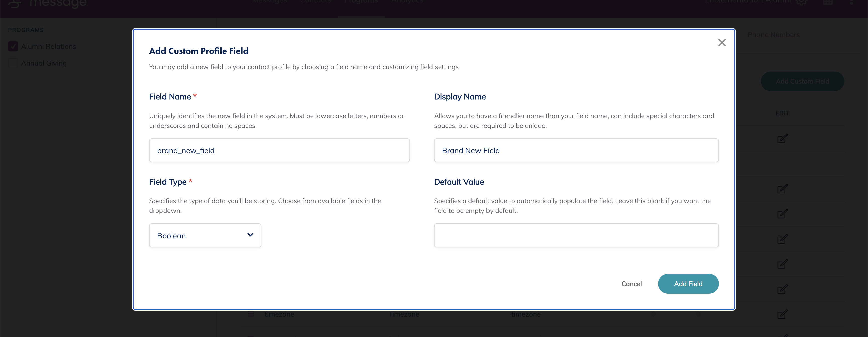Image resolution: width=868 pixels, height=337 pixels.
Task: Click the Add Field button
Action: 688,284
